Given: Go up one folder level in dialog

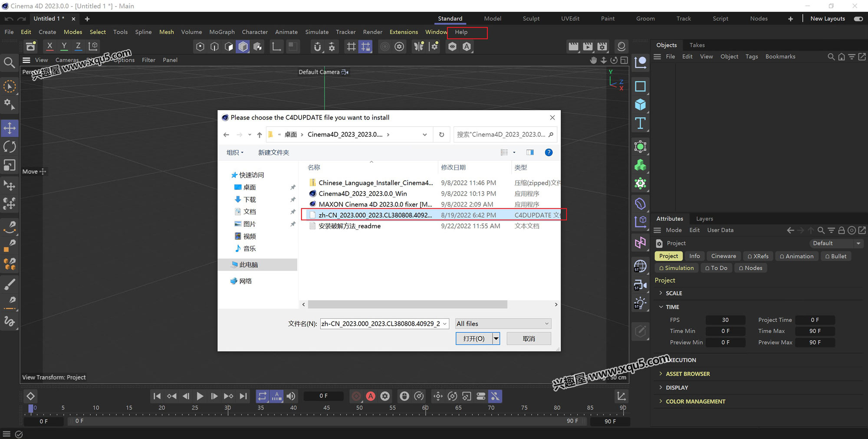Looking at the screenshot, I should point(260,134).
